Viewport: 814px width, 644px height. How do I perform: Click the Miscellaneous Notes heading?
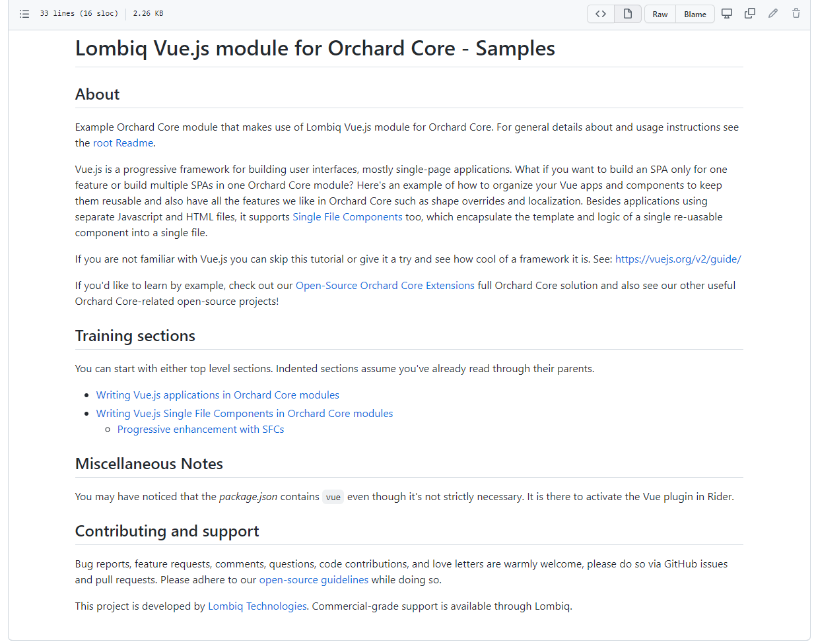(149, 464)
